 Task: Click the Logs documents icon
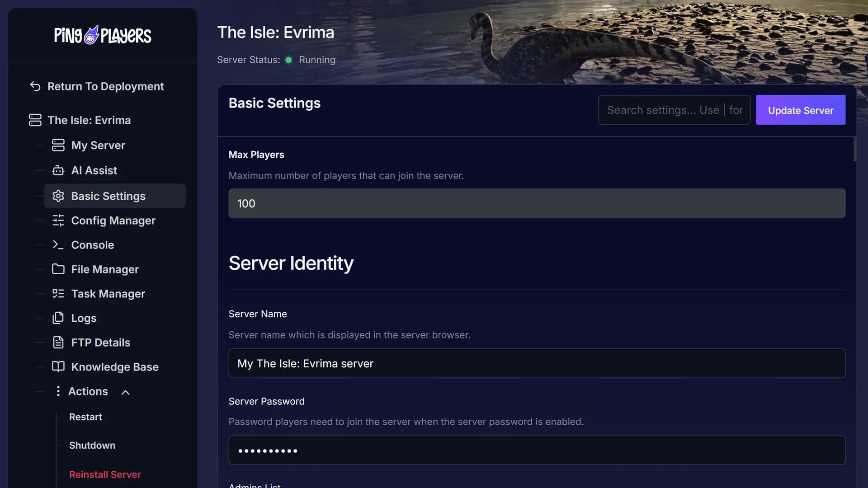58,318
